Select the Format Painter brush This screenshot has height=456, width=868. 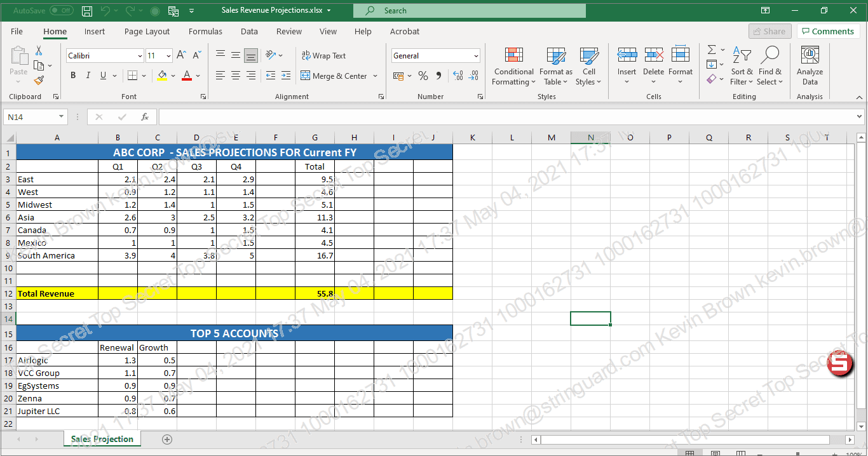(x=39, y=81)
